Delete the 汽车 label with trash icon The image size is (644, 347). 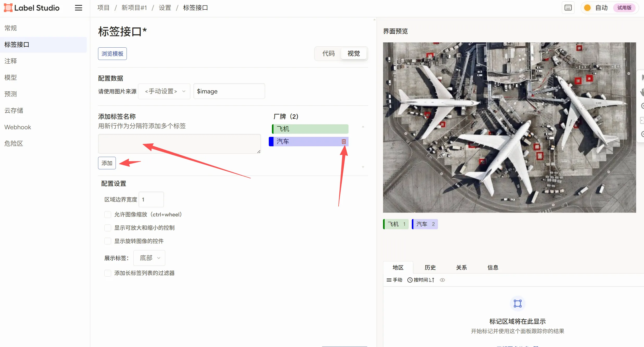coord(344,142)
